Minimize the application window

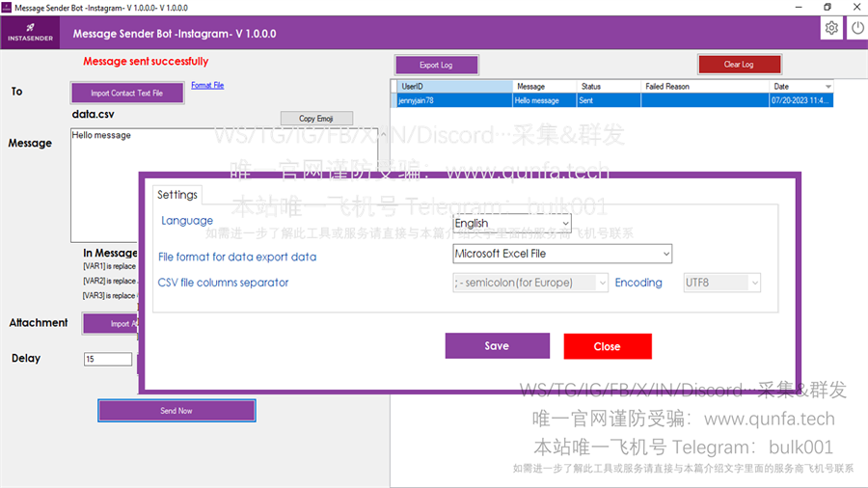[799, 7]
